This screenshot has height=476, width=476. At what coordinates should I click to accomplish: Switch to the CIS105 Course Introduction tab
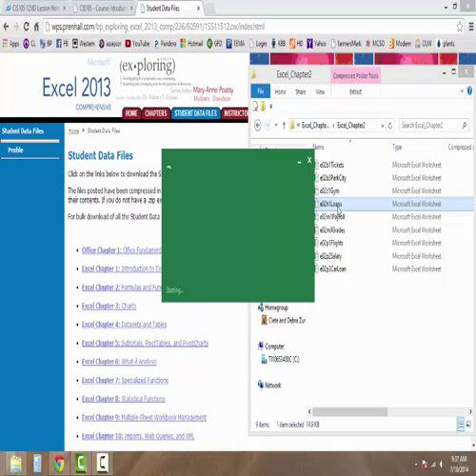pos(103,8)
